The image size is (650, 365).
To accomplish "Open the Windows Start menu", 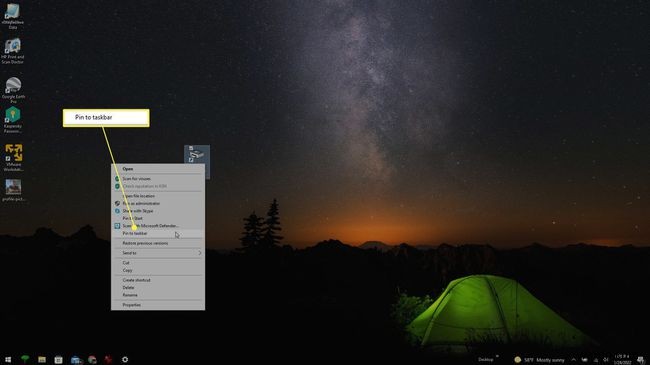I will tap(8, 360).
